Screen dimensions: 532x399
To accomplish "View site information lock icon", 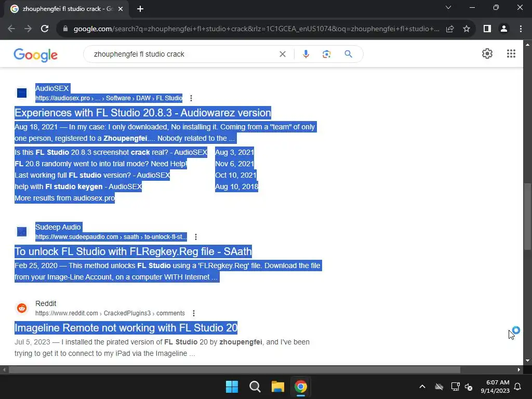I will (65, 29).
